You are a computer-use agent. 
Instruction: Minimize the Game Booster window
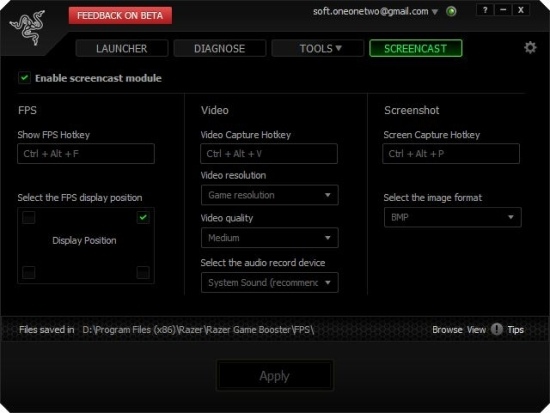(x=503, y=10)
